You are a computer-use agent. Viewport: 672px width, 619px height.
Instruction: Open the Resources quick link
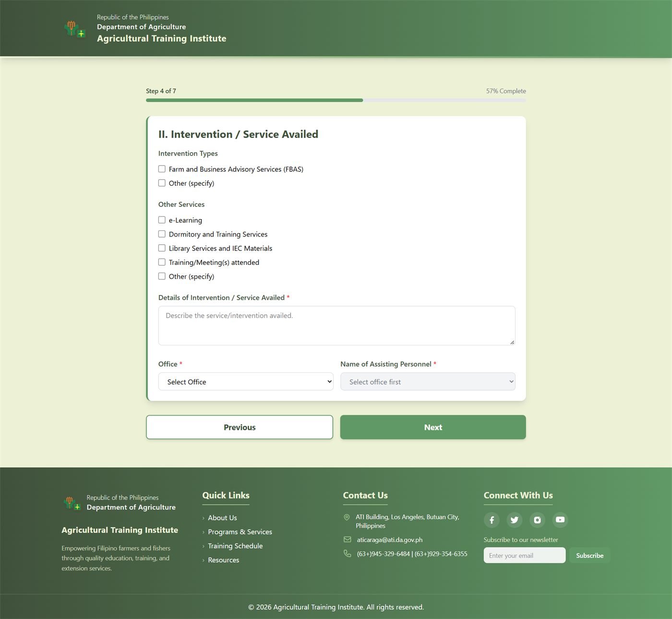point(223,560)
